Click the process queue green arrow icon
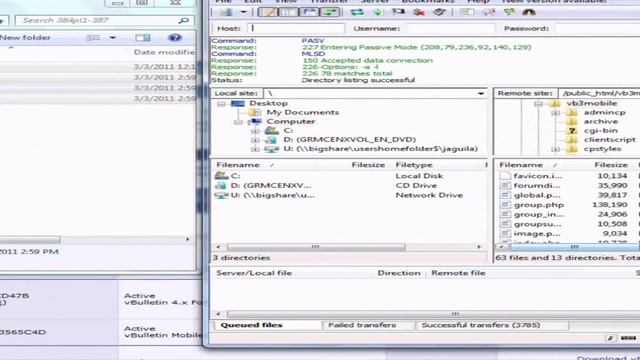Screen dimensions: 640x360 point(378,12)
